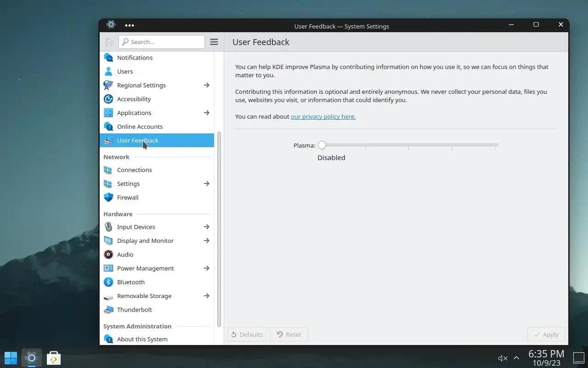Expand network Settings submenu arrow
Image resolution: width=588 pixels, height=368 pixels.
(x=207, y=184)
